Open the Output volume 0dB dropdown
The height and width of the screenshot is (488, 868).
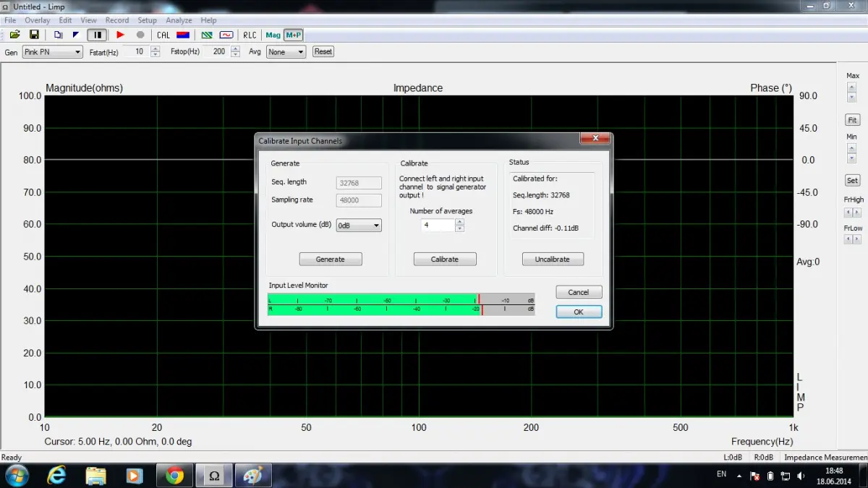(x=359, y=226)
